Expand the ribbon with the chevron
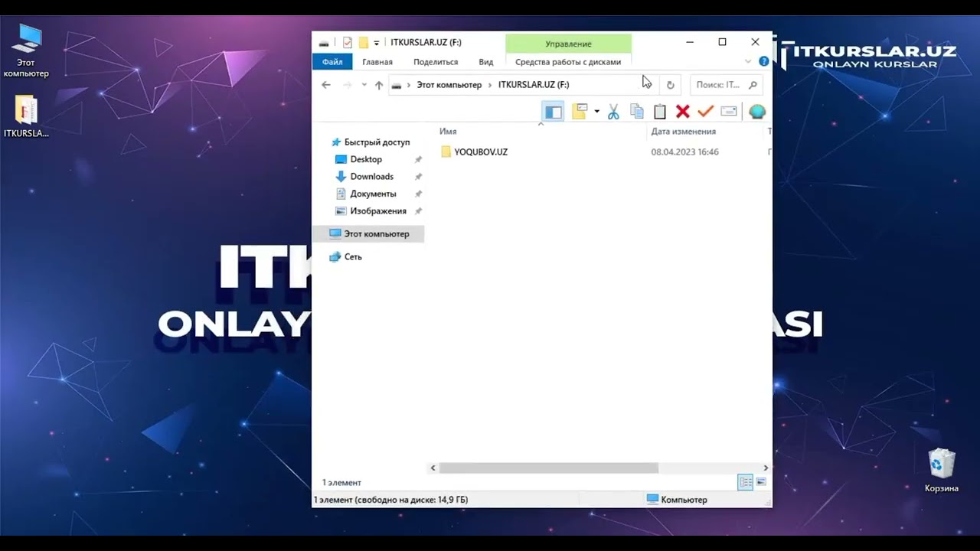The width and height of the screenshot is (980, 551). (748, 61)
